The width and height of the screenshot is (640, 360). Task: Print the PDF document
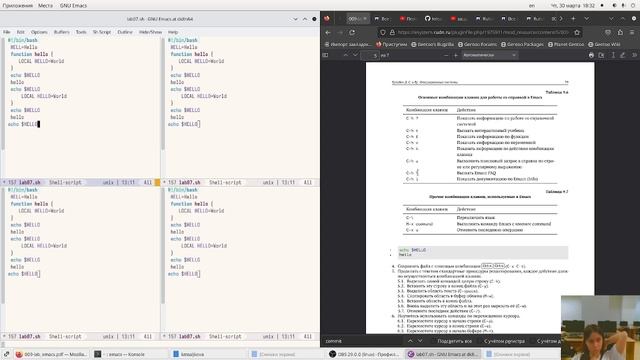click(x=591, y=55)
